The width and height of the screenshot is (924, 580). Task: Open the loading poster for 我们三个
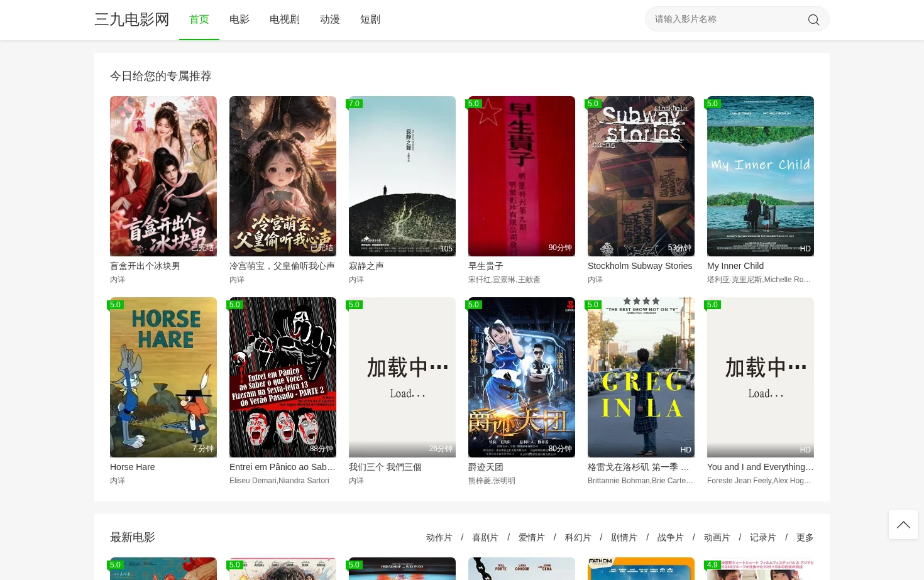pyautogui.click(x=402, y=377)
